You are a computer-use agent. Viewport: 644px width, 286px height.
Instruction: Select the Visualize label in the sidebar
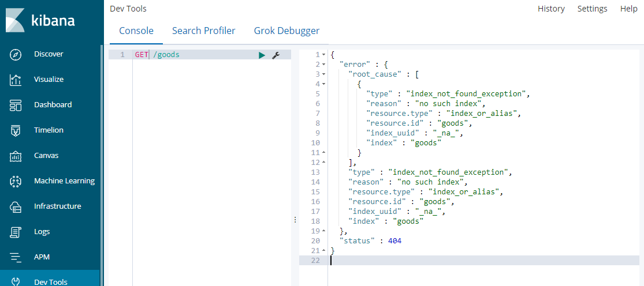tap(49, 80)
